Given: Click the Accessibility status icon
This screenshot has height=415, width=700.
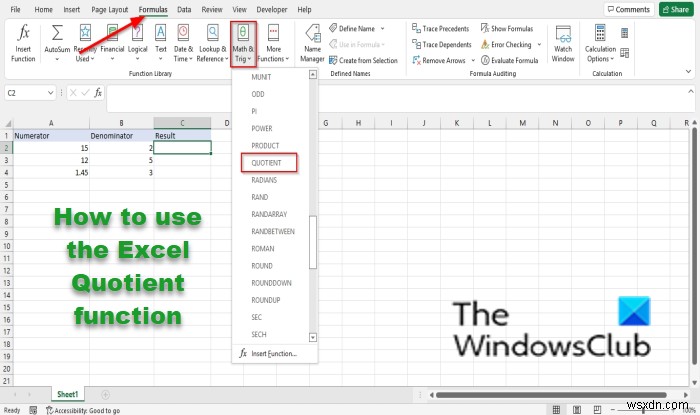Looking at the screenshot, I should pos(49,410).
